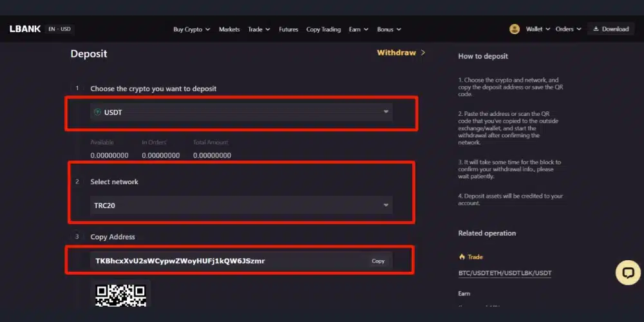Open the USDT crypto selection dropdown
Screen dimensions: 644x322
[241, 112]
